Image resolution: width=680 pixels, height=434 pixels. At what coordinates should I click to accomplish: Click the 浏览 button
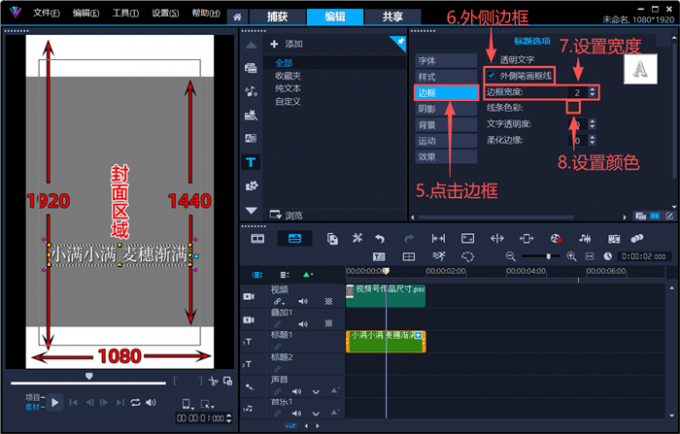pos(286,215)
